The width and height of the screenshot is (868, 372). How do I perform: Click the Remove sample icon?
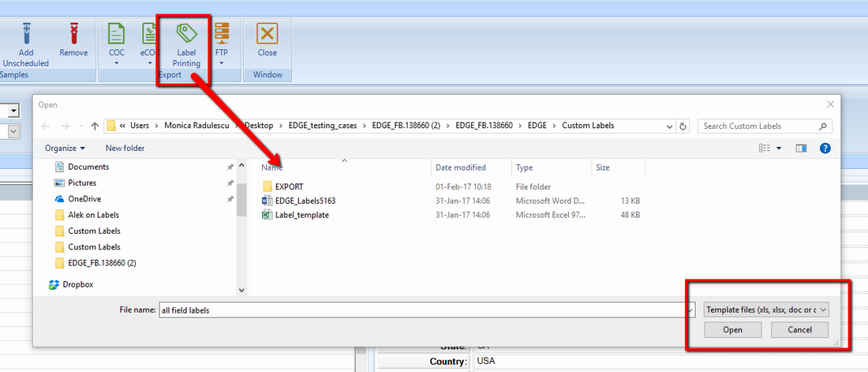pos(73,34)
